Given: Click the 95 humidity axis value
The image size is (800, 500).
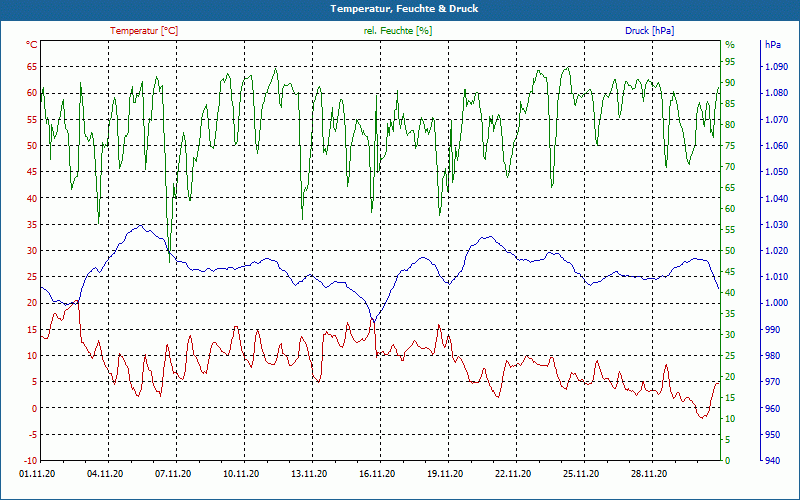Looking at the screenshot, I should pos(730,62).
